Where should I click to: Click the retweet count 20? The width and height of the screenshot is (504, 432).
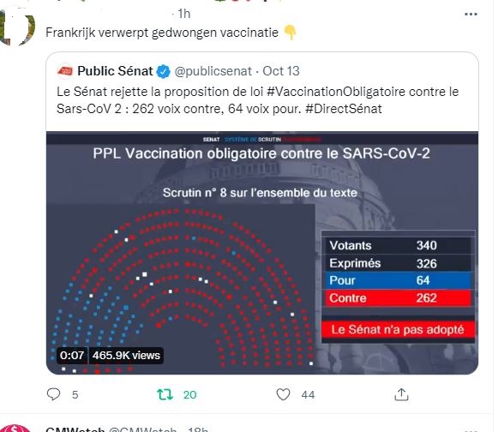tap(189, 394)
